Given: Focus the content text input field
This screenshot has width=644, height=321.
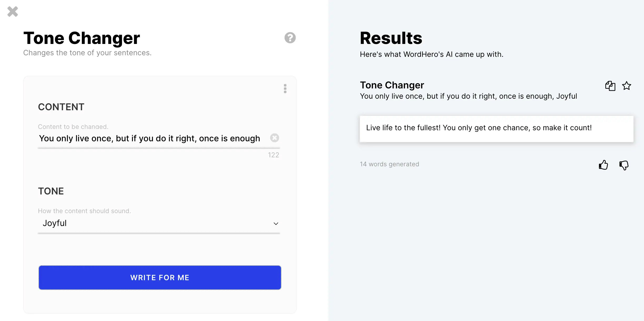Looking at the screenshot, I should [x=149, y=138].
